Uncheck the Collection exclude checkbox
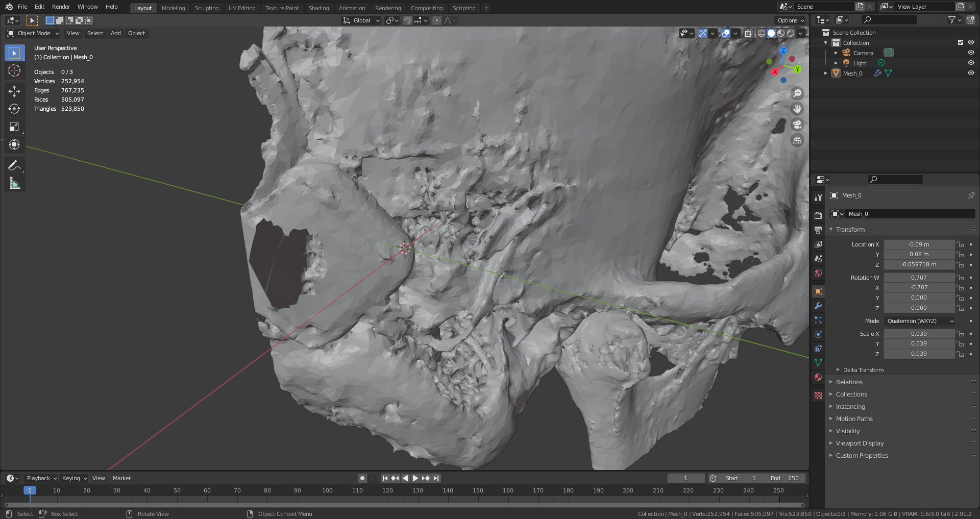The width and height of the screenshot is (980, 519). (x=961, y=42)
